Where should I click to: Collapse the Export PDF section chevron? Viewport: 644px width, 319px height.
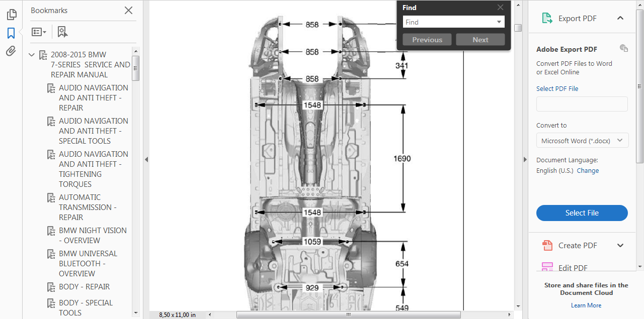pyautogui.click(x=620, y=19)
